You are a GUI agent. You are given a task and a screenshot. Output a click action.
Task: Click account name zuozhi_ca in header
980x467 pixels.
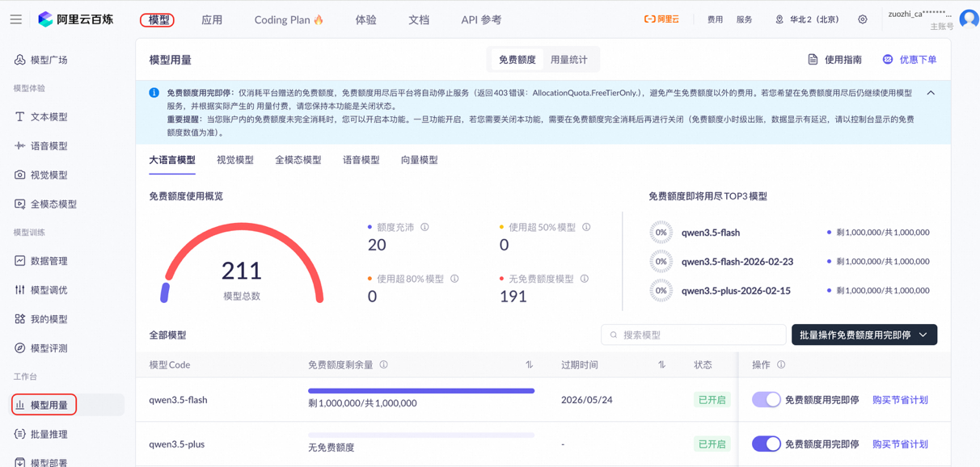pyautogui.click(x=920, y=14)
